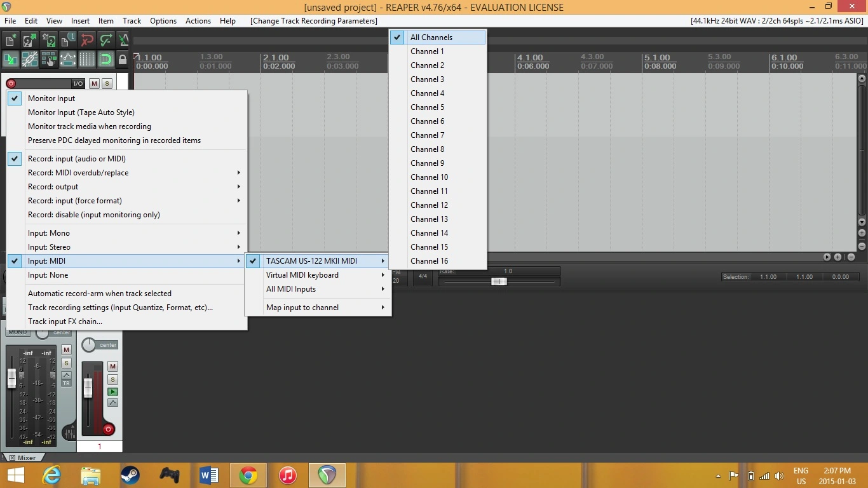Open the Track menu in menu bar
Viewport: 868px width, 488px height.
132,21
